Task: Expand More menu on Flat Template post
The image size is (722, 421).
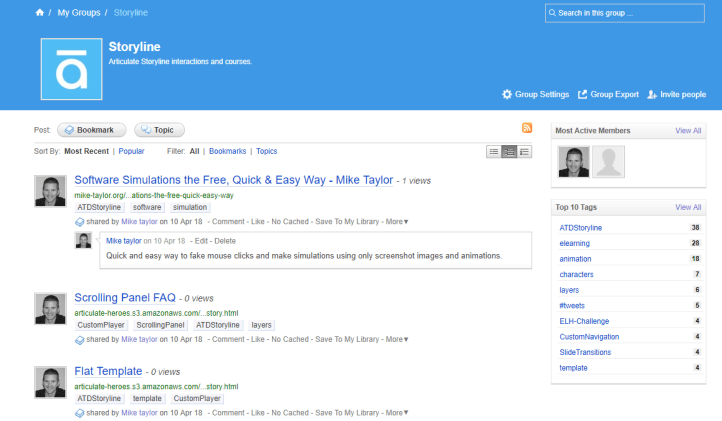Action: (x=397, y=412)
